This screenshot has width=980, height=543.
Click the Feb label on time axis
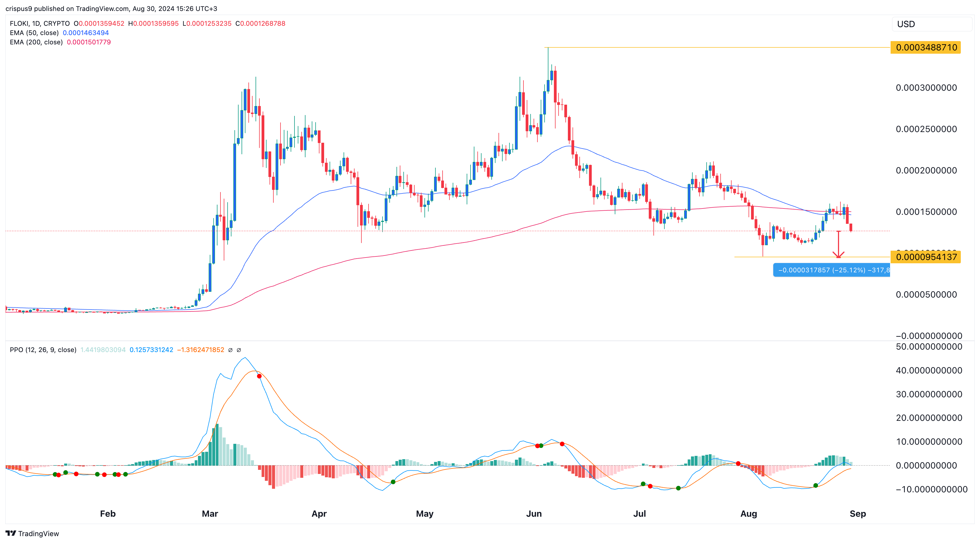pos(108,514)
